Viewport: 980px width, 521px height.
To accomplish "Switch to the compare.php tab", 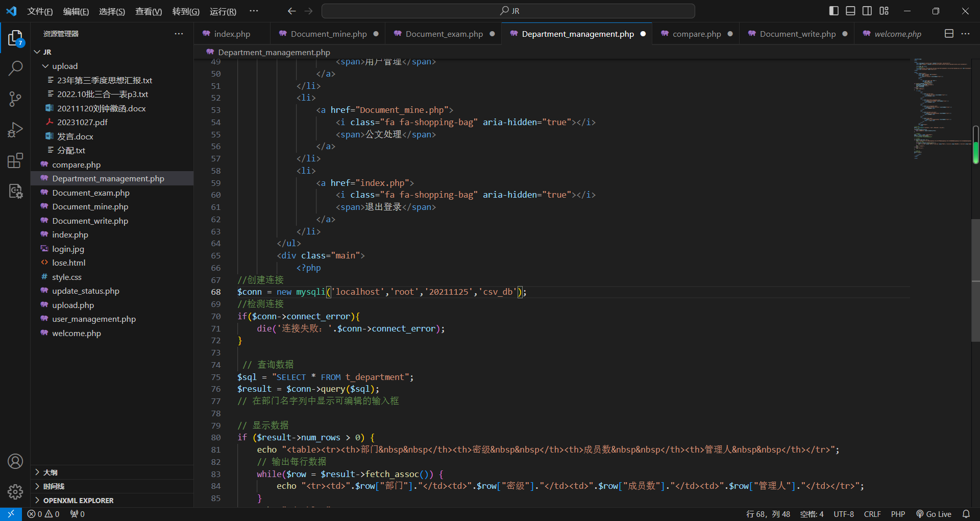I will tap(696, 34).
